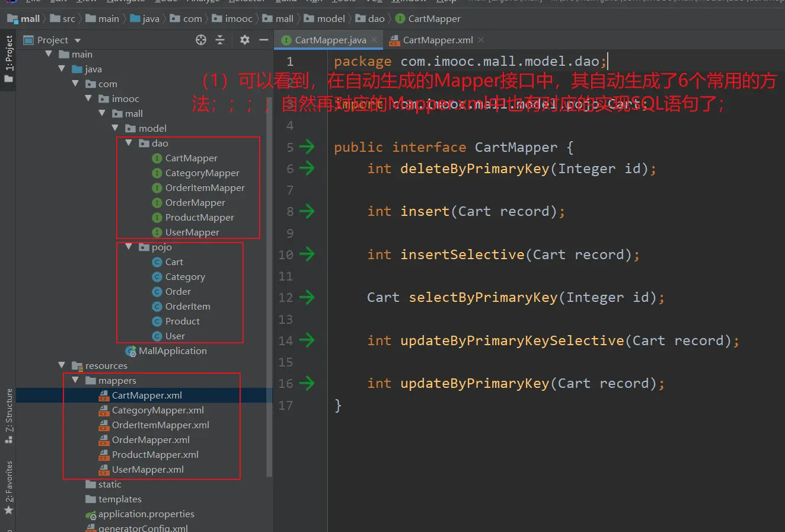Select UserMapper.xml in the project tree
785x532 pixels.
tap(148, 469)
